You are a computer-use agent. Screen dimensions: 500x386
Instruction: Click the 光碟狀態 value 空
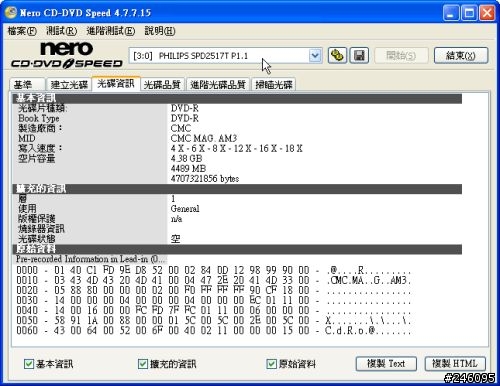[x=176, y=239]
